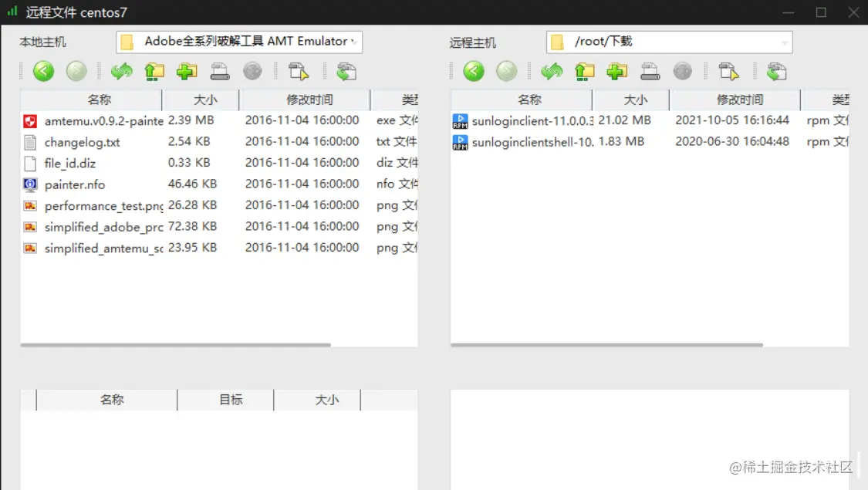Click transfer queue 大小 column header
This screenshot has height=490, width=868.
tap(317, 400)
